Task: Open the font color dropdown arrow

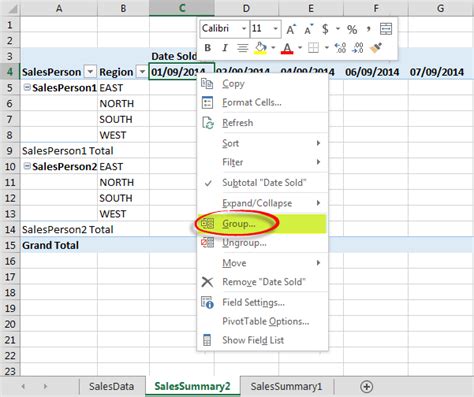Action: tap(300, 48)
